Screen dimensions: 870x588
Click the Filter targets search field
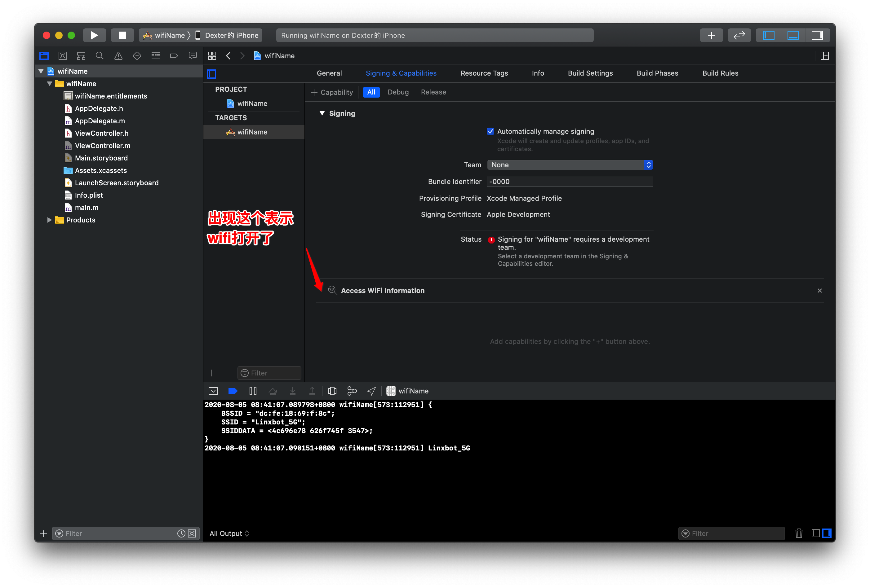point(269,373)
